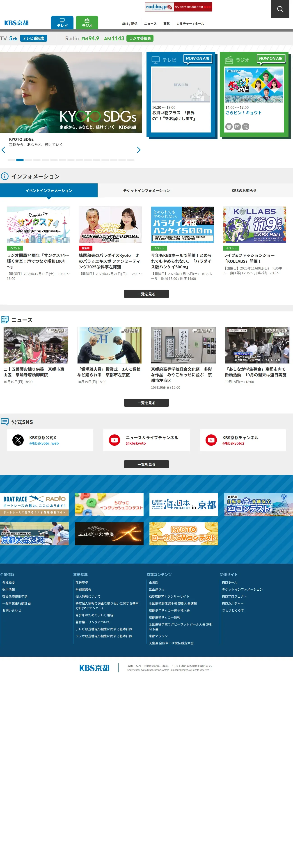Click YouTube icon for ニュース＆ライブチャンネル
The width and height of the screenshot is (293, 868).
click(115, 440)
